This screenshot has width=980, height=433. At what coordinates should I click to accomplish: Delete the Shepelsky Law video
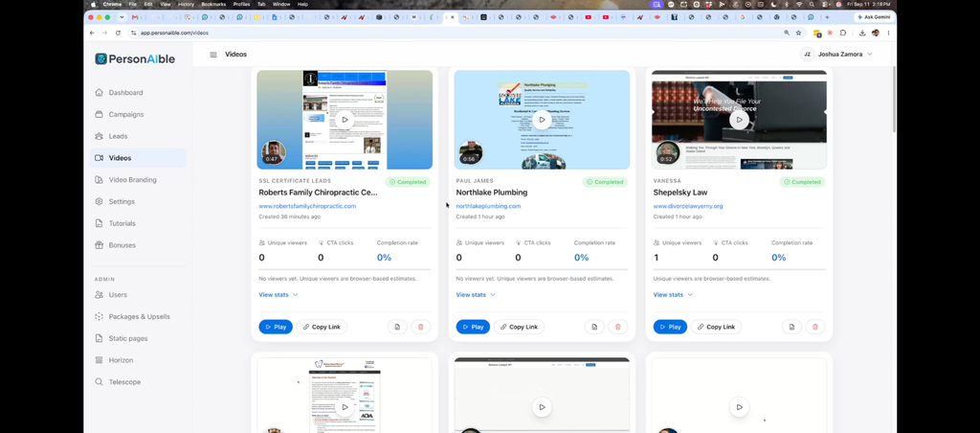pos(815,327)
